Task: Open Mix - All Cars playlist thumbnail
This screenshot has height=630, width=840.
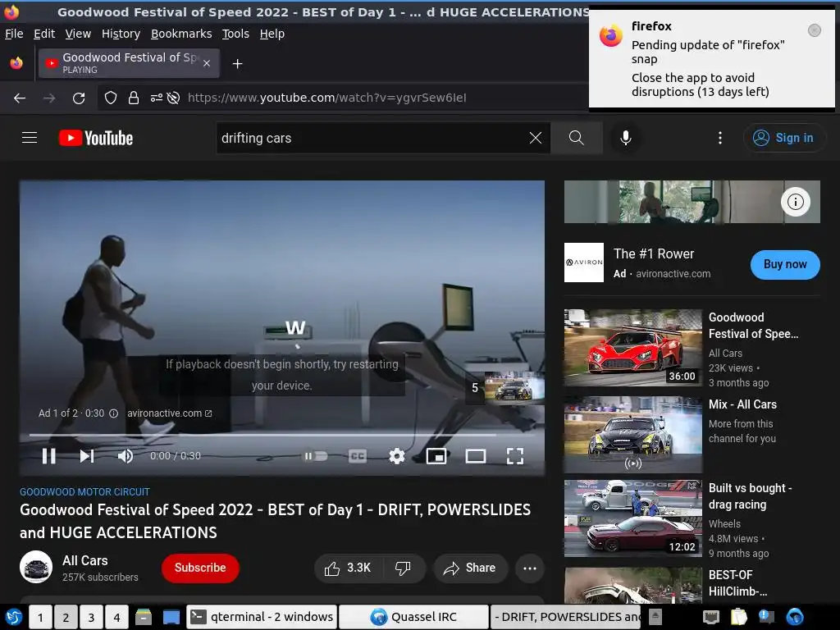Action: [633, 435]
